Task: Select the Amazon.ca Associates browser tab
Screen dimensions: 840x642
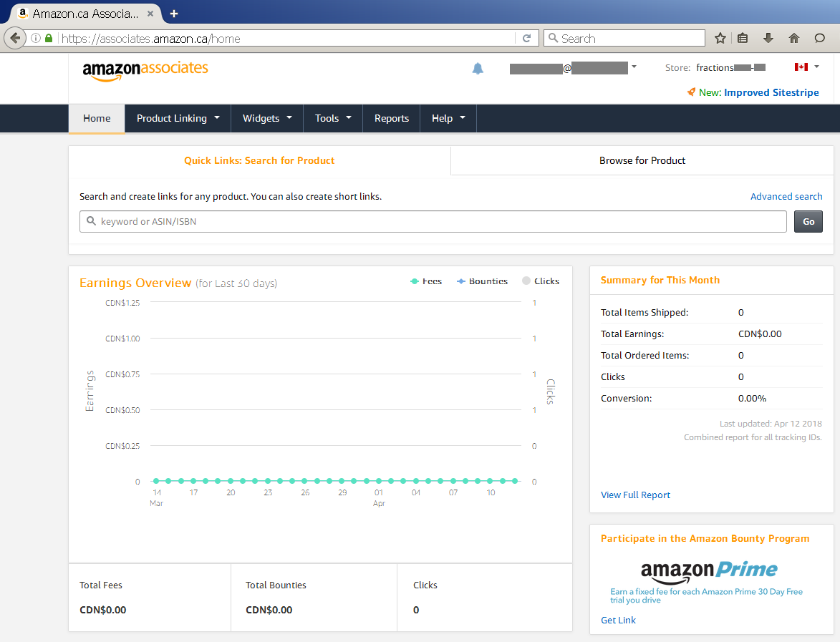Action: 86,14
